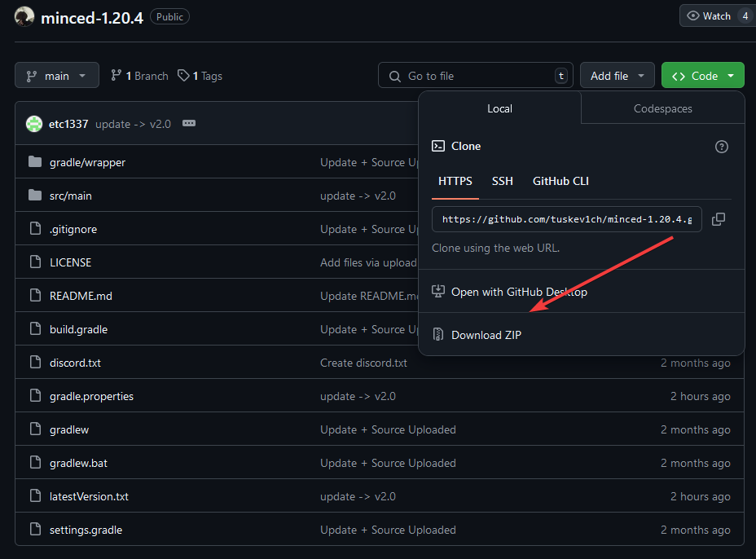Open the gradlew.bat file
The image size is (756, 559).
[78, 463]
